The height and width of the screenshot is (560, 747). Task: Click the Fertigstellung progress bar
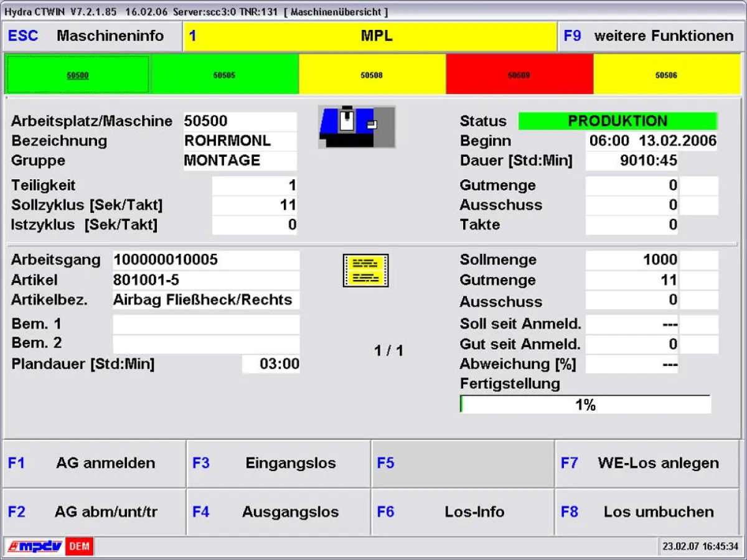(585, 404)
